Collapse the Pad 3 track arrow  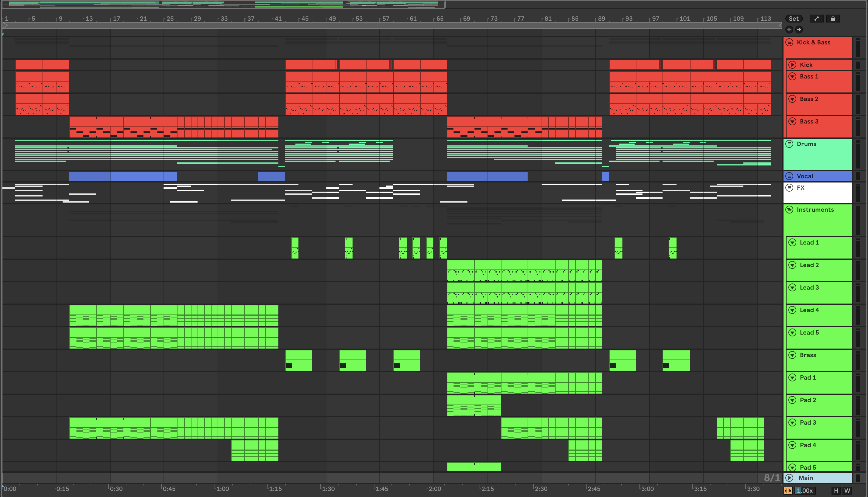point(793,422)
